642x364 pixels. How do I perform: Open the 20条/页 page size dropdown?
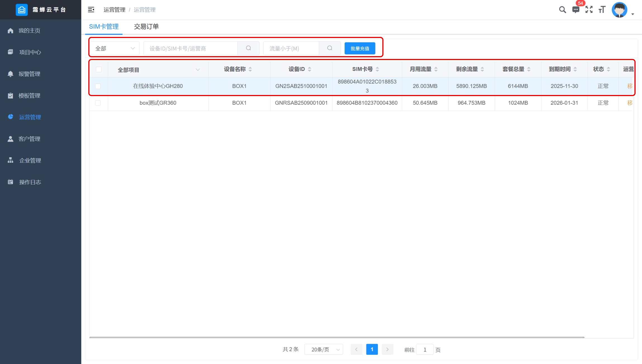point(323,349)
